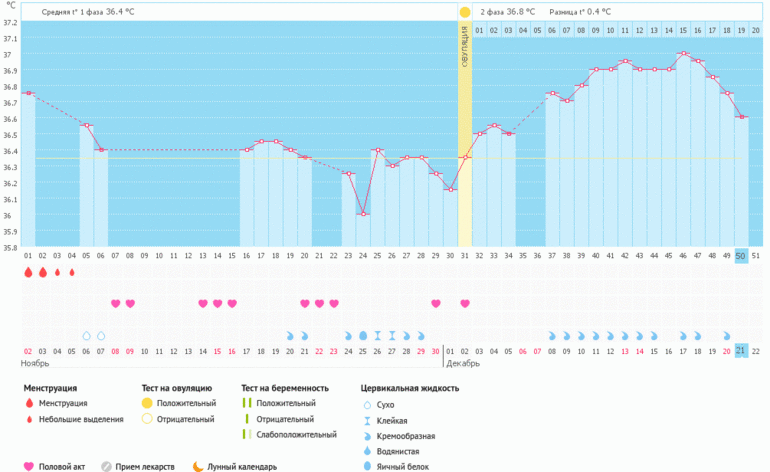The width and height of the screenshot is (770, 472).
Task: Click the menstruation drop on cycle day 01
Action: [28, 272]
